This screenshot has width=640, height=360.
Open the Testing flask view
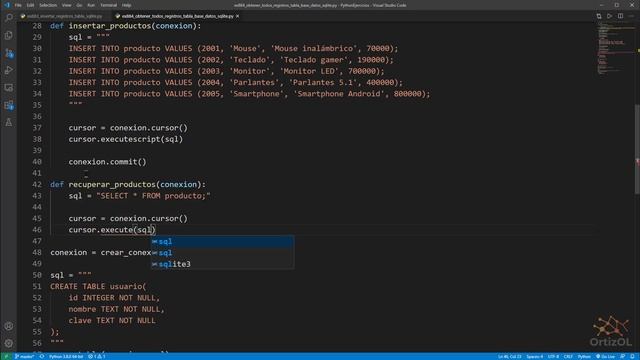[x=9, y=122]
